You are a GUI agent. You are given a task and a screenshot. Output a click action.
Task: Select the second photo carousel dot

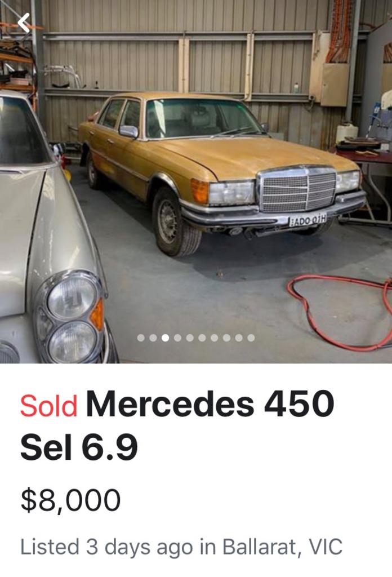(x=153, y=338)
